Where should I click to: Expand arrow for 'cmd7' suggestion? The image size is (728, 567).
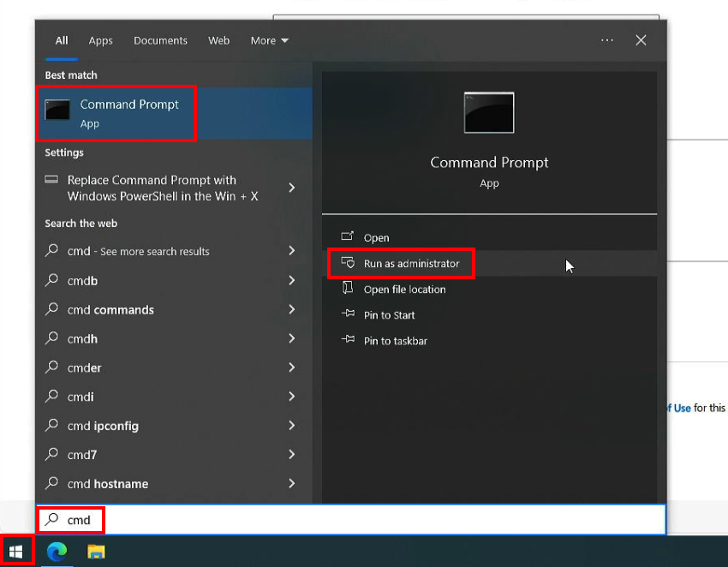[x=291, y=454]
